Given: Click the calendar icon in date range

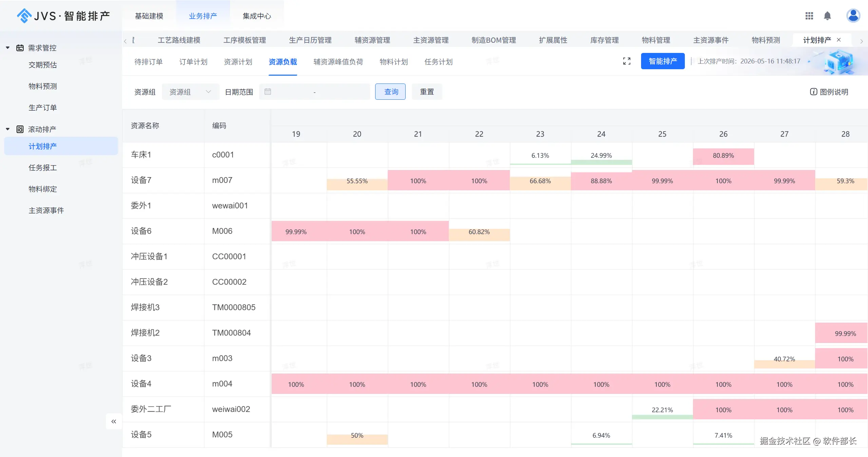Looking at the screenshot, I should pyautogui.click(x=268, y=92).
